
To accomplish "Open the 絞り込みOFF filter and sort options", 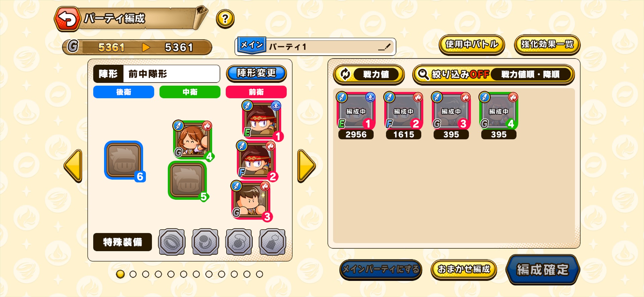I will point(493,74).
